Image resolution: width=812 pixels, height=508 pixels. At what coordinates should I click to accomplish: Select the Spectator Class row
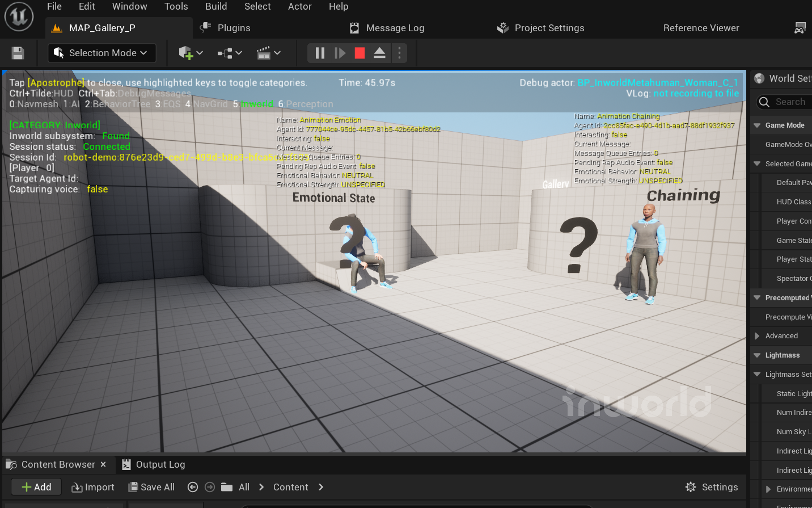click(785, 278)
